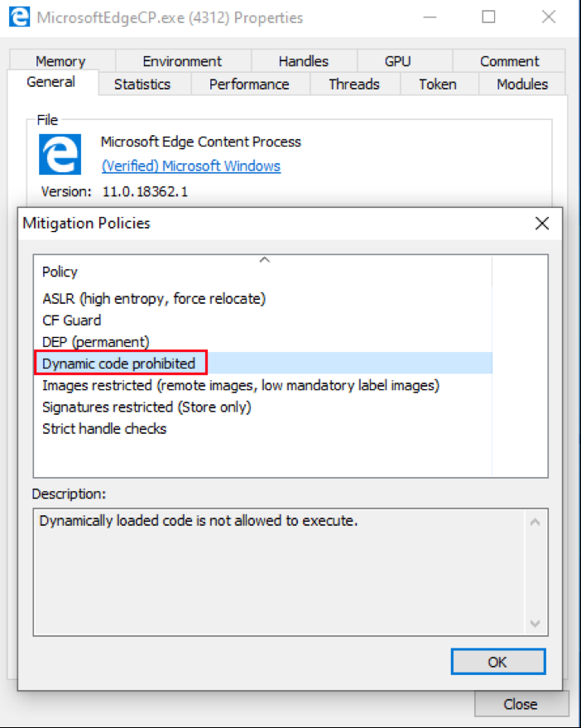Image resolution: width=581 pixels, height=728 pixels.
Task: Select the CF Guard policy entry
Action: tap(71, 320)
